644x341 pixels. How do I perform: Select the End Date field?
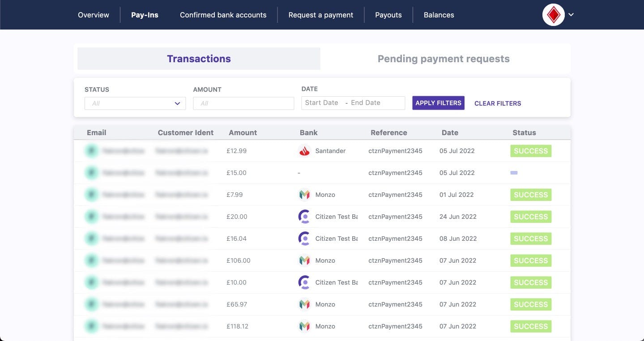point(366,102)
